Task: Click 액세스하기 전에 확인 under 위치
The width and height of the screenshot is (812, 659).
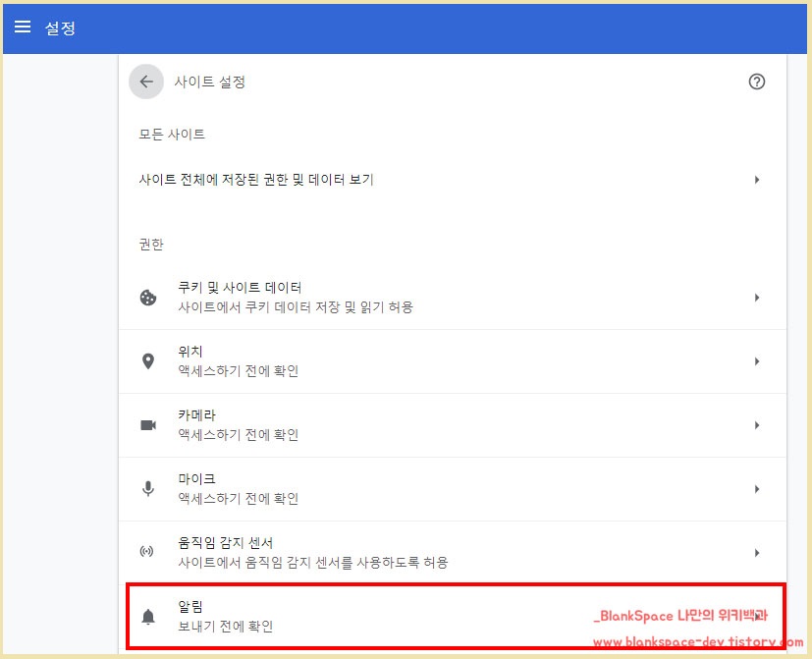Action: click(x=239, y=371)
